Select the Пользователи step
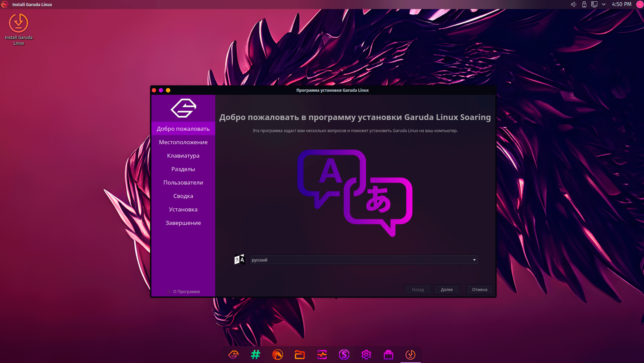The image size is (644, 363). click(183, 183)
